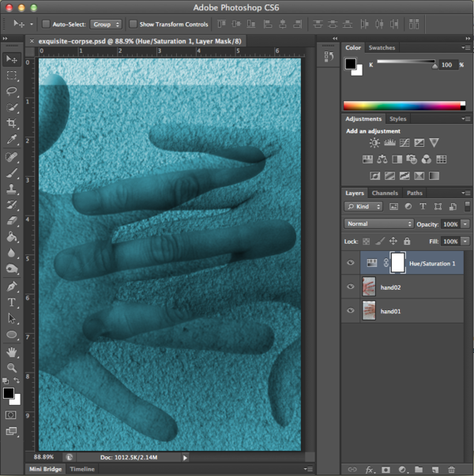Switch to the Channels tab
The width and height of the screenshot is (474, 476).
tap(385, 193)
